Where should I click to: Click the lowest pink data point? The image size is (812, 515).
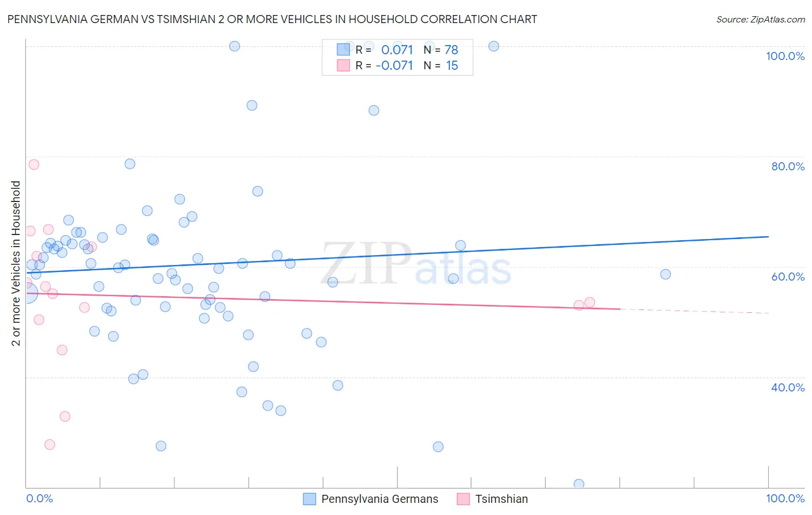coord(50,445)
